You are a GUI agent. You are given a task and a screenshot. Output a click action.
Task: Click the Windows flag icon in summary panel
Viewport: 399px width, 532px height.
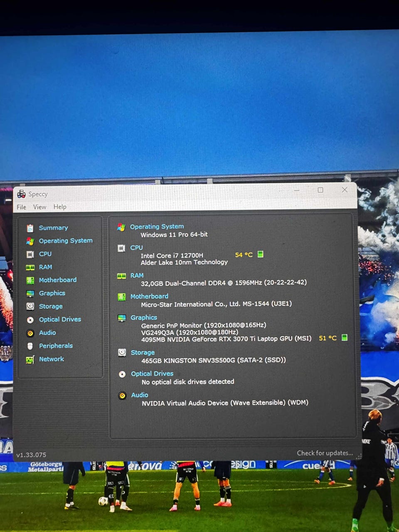[121, 227]
